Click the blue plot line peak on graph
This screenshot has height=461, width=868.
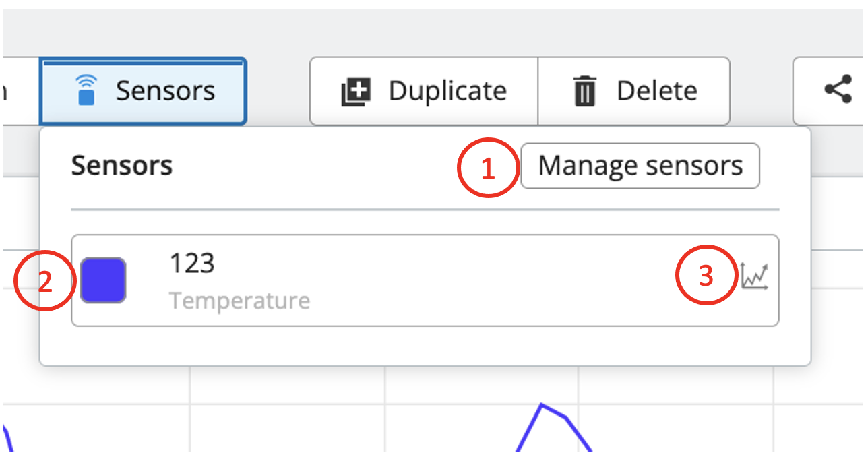coord(542,406)
